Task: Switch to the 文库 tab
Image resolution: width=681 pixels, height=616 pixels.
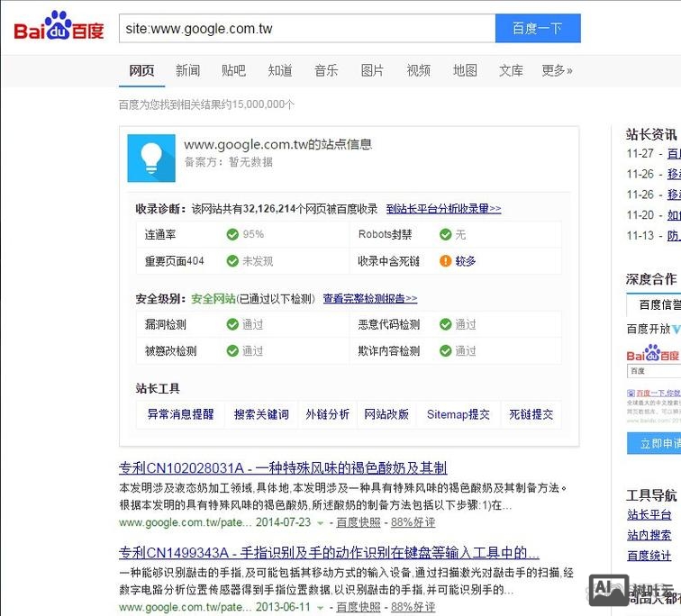Action: point(511,70)
